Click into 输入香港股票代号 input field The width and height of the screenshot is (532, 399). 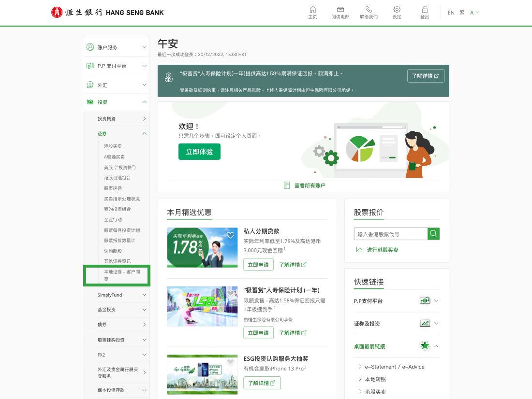(390, 234)
